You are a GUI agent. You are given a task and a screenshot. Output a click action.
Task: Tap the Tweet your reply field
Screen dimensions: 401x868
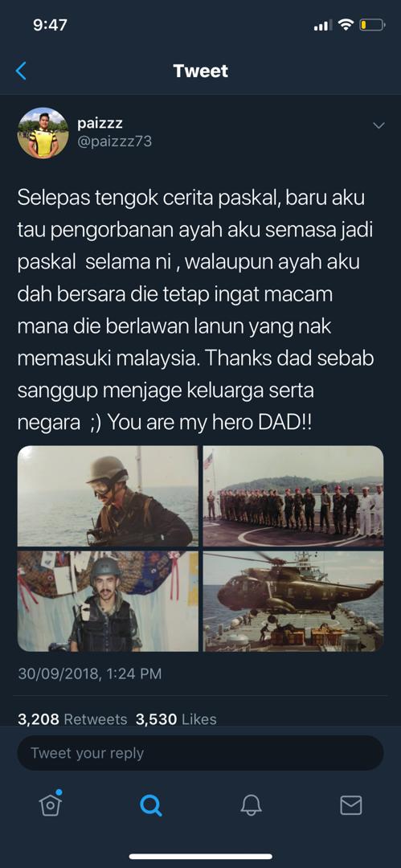pos(201,753)
